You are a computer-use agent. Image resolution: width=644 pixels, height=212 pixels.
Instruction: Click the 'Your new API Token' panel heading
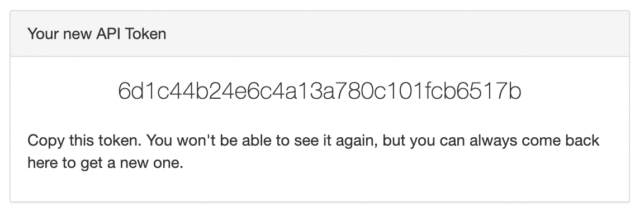click(x=97, y=33)
